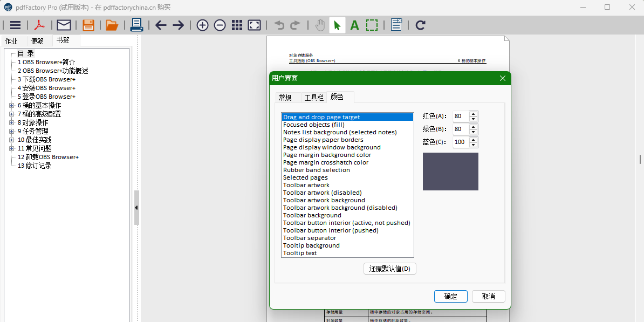The image size is (644, 322).
Task: Click the 确定 button
Action: (x=450, y=296)
